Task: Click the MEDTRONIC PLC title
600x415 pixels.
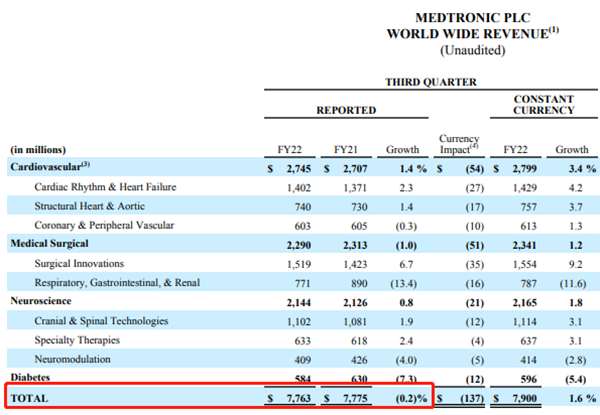Action: tap(473, 18)
